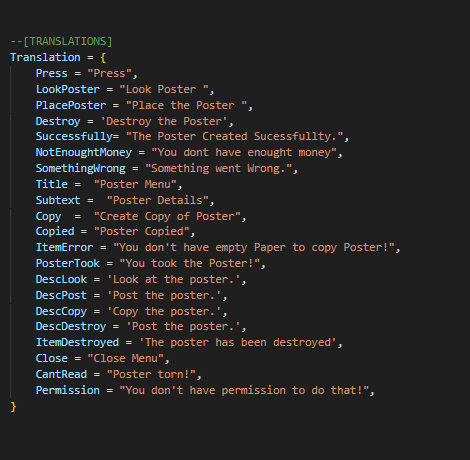470x460 pixels.
Task: Place cursor on Translation table name
Action: [x=45, y=57]
